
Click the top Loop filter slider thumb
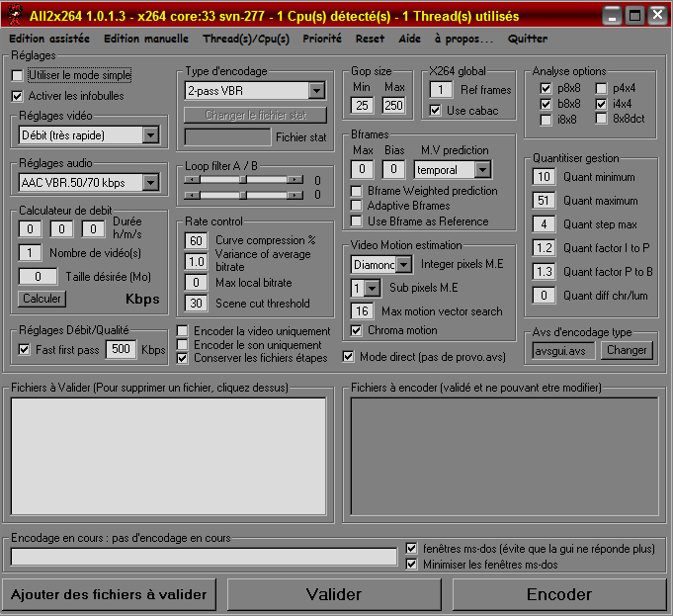[x=245, y=180]
